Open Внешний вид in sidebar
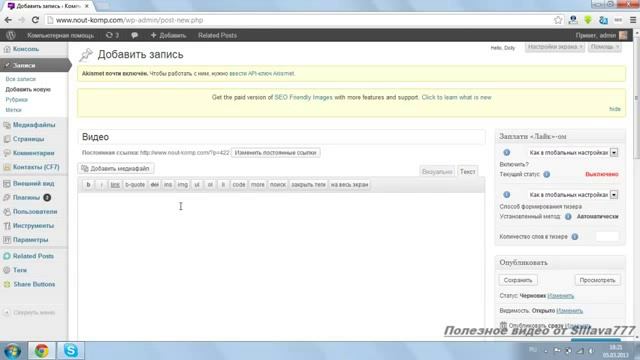Image resolution: width=640 pixels, height=360 pixels. point(33,183)
